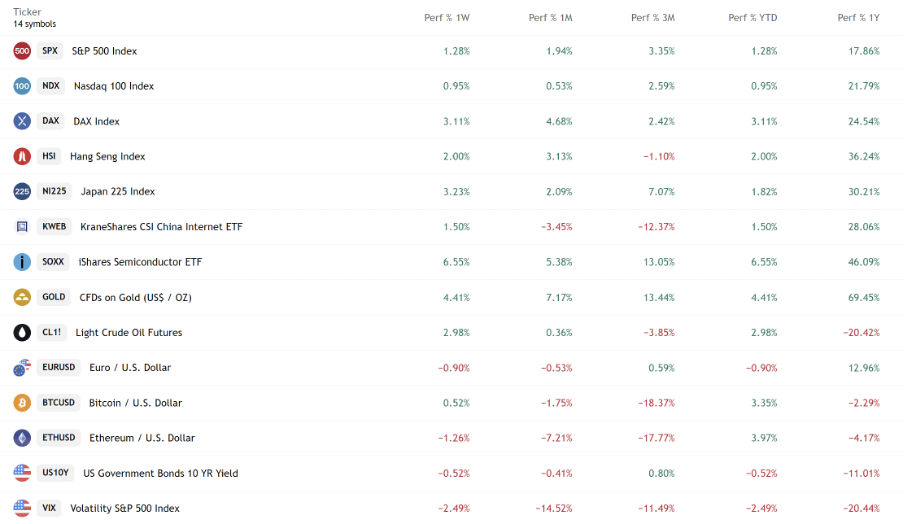
Task: Sort by Perf % 1M column
Action: [550, 18]
